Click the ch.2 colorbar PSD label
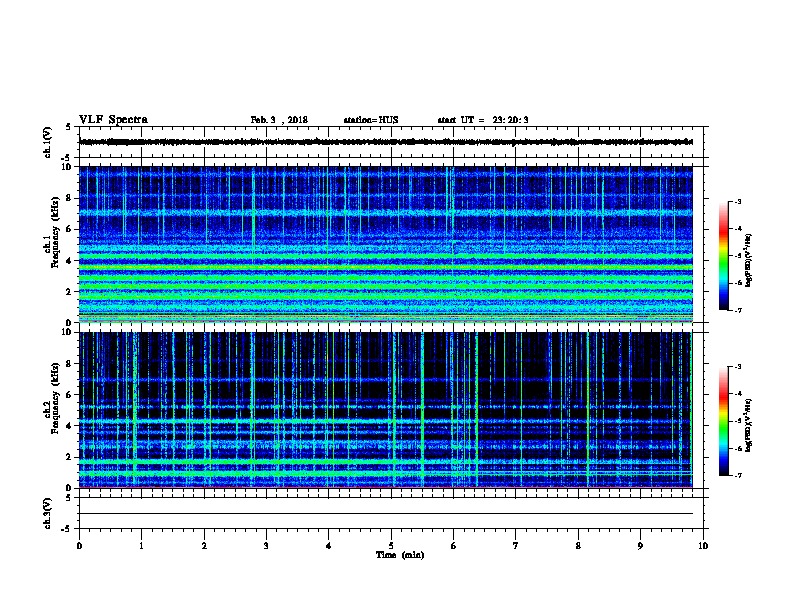The height and width of the screenshot is (612, 792). 748,426
